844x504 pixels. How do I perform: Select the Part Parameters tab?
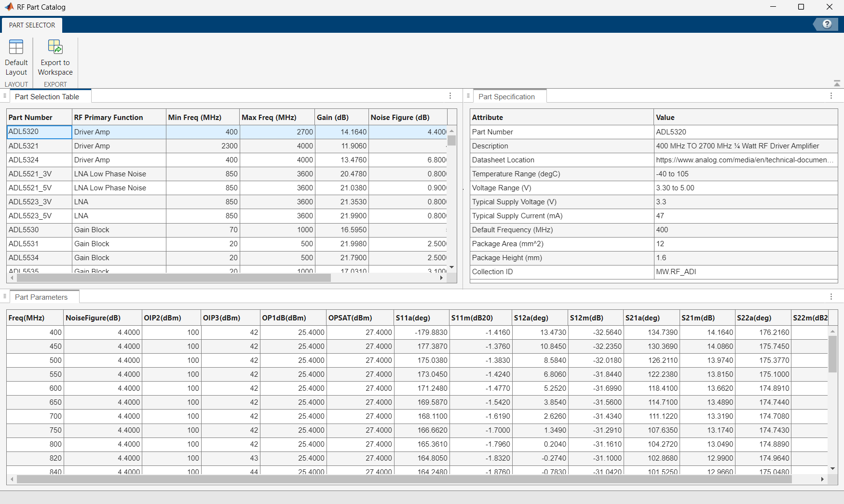pyautogui.click(x=41, y=297)
